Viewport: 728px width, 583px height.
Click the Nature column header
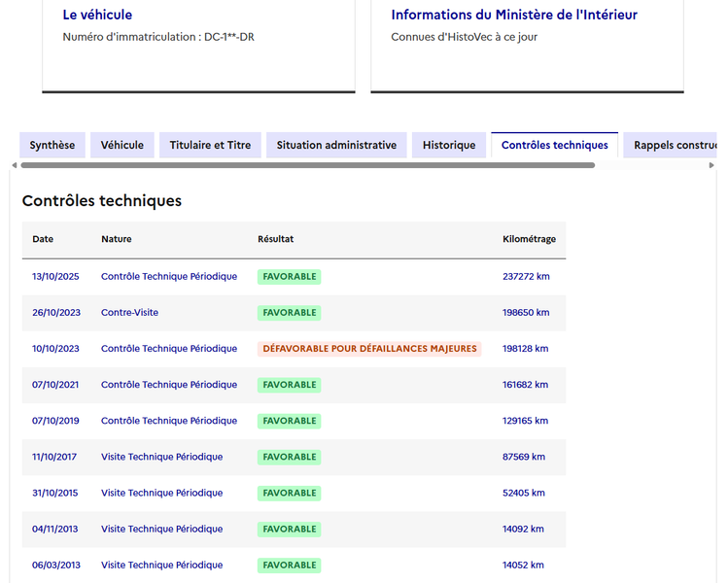click(117, 239)
